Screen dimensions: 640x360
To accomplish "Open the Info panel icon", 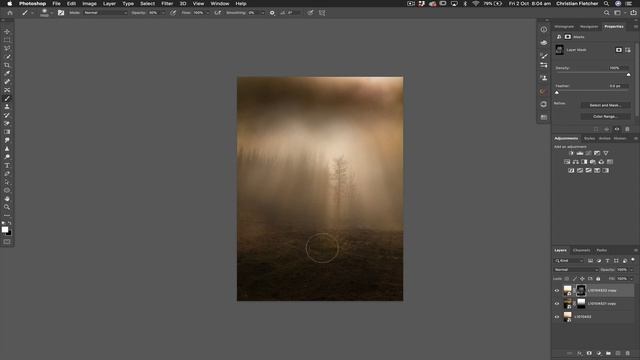I will (x=544, y=29).
